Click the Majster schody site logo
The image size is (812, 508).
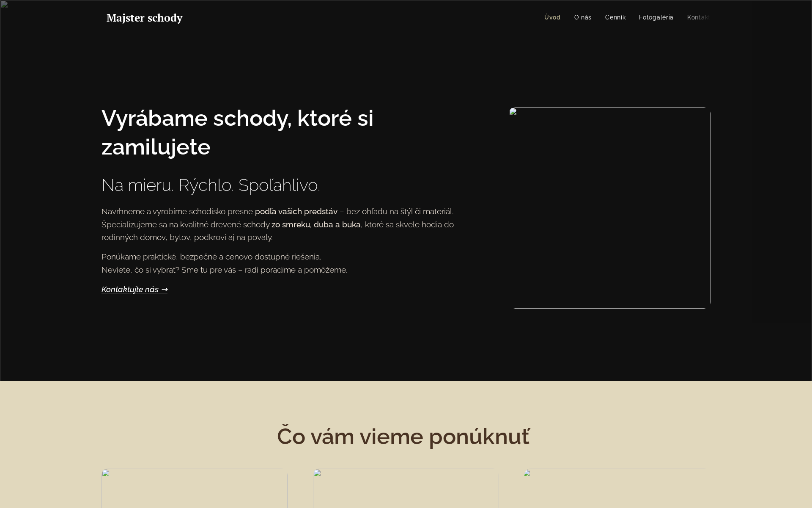145,18
